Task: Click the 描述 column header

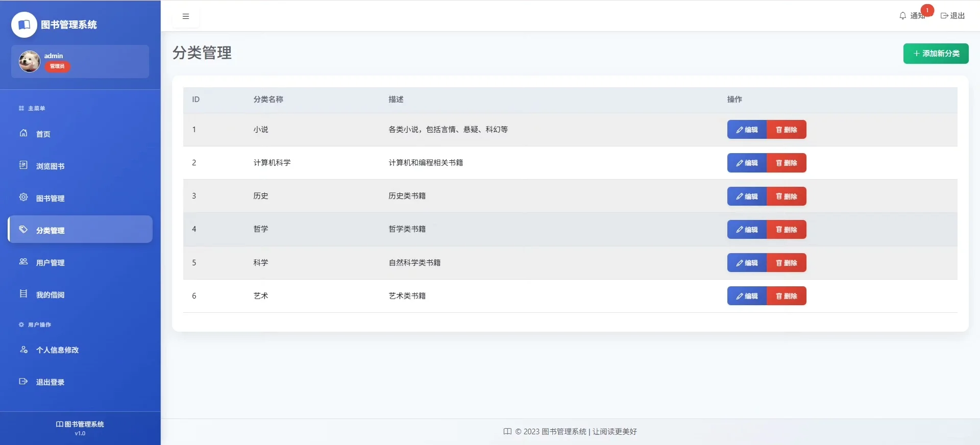Action: tap(396, 100)
